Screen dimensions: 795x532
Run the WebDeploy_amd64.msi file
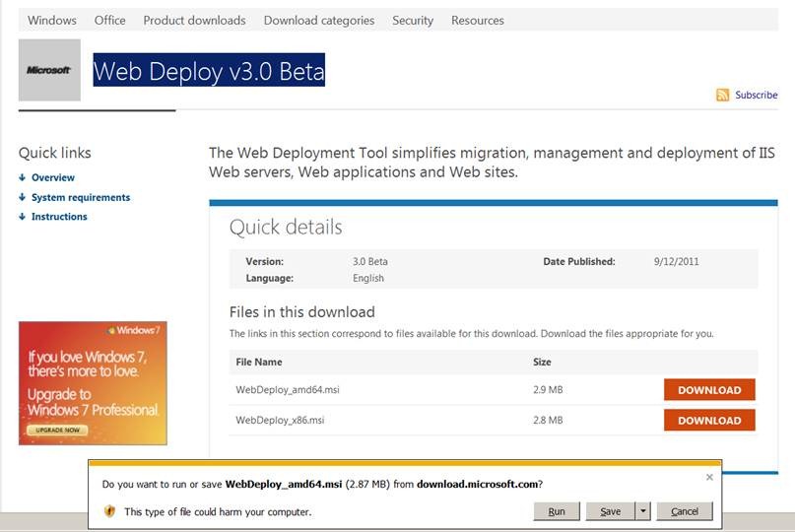(557, 511)
